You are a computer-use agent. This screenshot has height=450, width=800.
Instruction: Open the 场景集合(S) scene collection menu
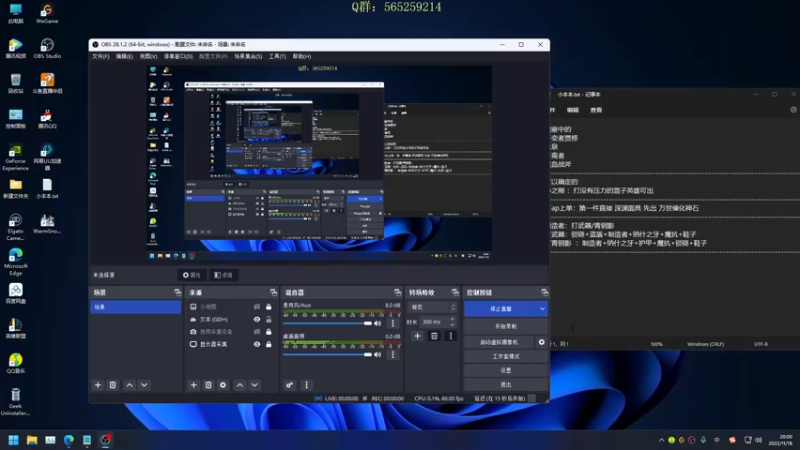(x=248, y=57)
